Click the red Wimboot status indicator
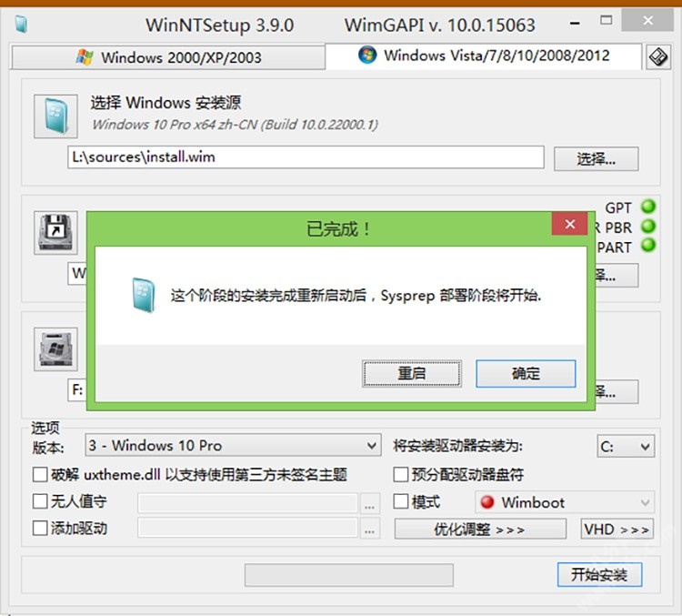The image size is (682, 616). click(487, 502)
